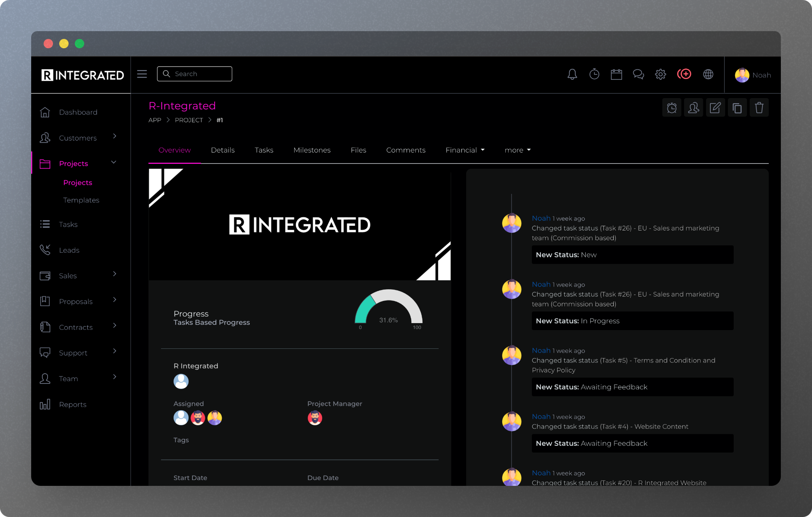The height and width of the screenshot is (517, 812).
Task: Click the macOS green maximize dot
Action: click(79, 44)
